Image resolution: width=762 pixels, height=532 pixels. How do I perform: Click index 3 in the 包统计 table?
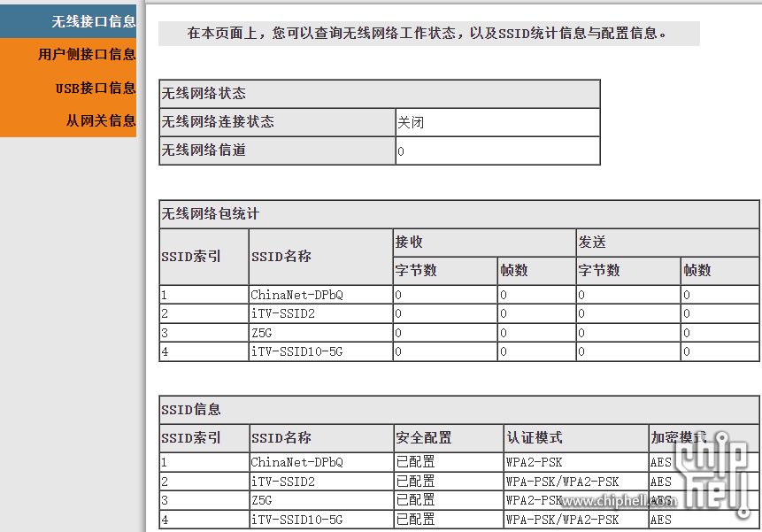[x=165, y=333]
